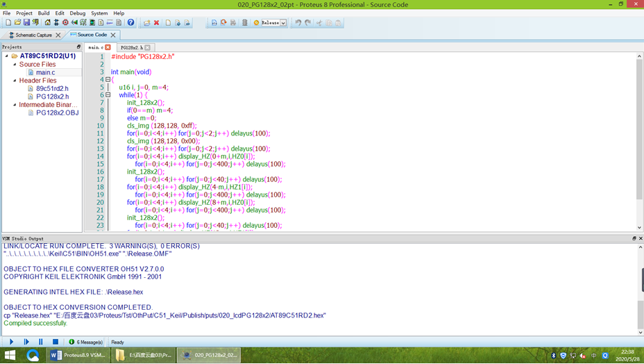Pause the simulation
644x364 pixels.
pyautogui.click(x=41, y=342)
